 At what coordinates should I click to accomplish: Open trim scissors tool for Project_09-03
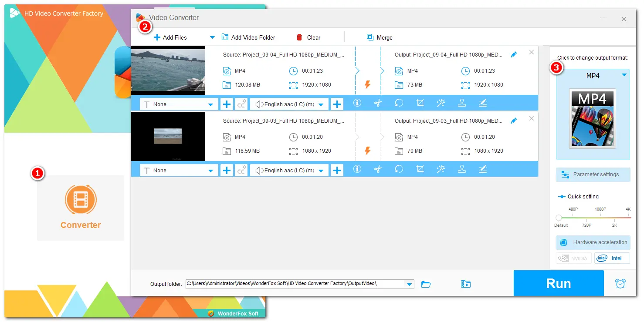click(378, 169)
